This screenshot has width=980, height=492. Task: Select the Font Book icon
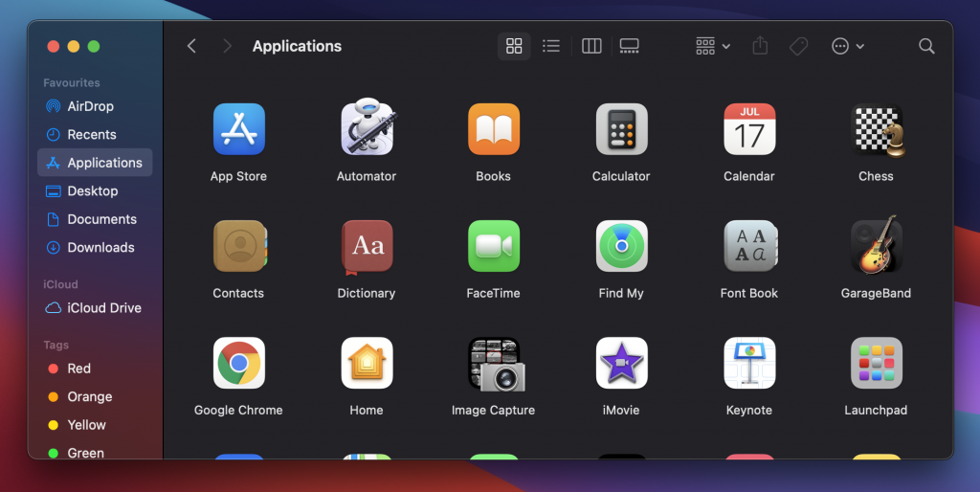point(750,246)
